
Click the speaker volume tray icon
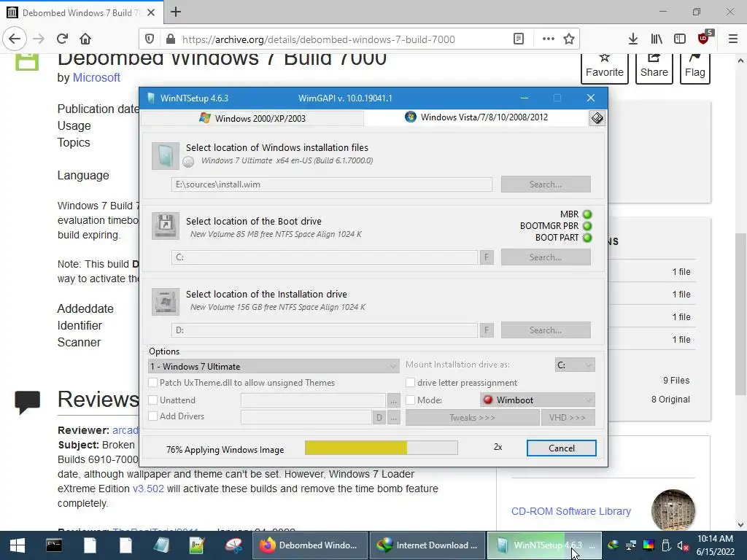tap(683, 546)
